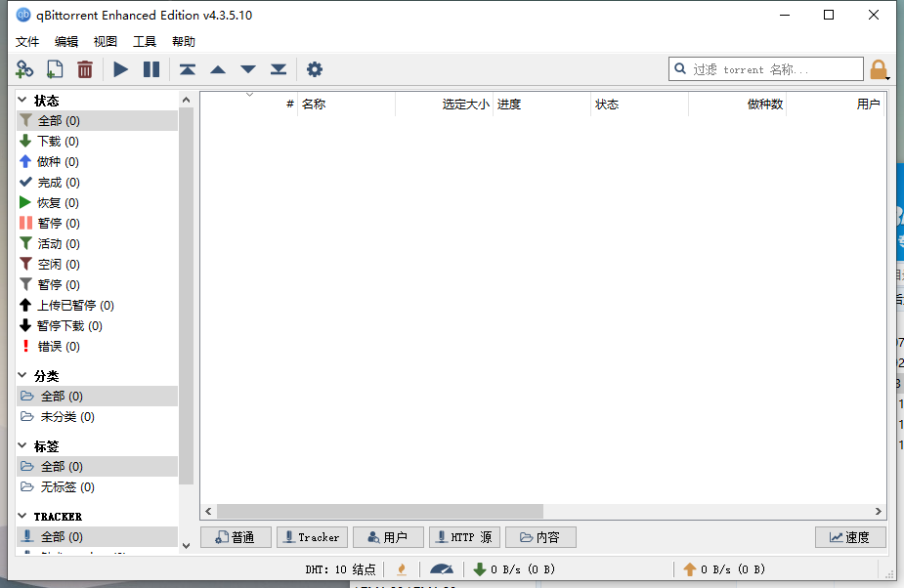Click the speedometer icon in the status bar
This screenshot has height=588, width=904.
441,568
